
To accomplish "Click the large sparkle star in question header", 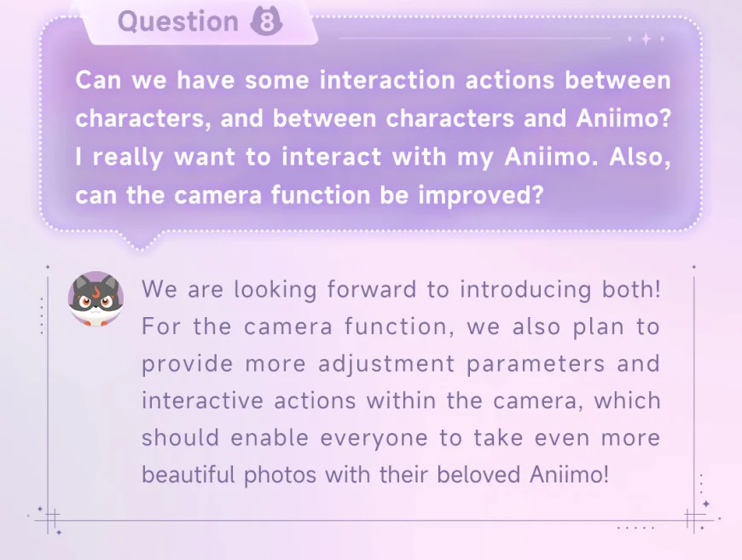I will click(646, 39).
